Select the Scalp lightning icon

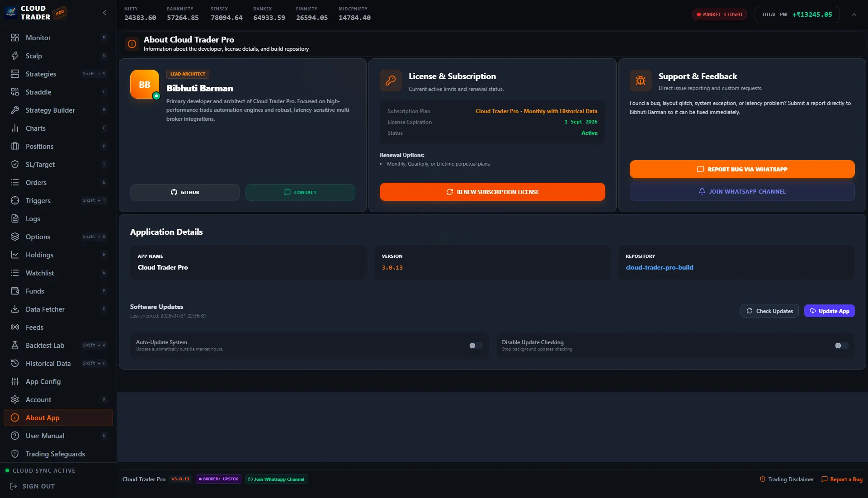click(15, 56)
